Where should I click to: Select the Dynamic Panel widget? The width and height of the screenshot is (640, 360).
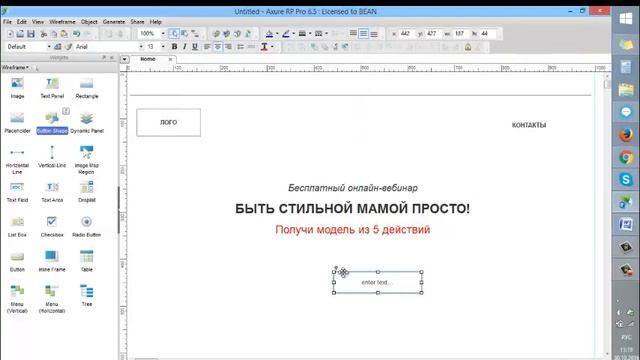[87, 122]
